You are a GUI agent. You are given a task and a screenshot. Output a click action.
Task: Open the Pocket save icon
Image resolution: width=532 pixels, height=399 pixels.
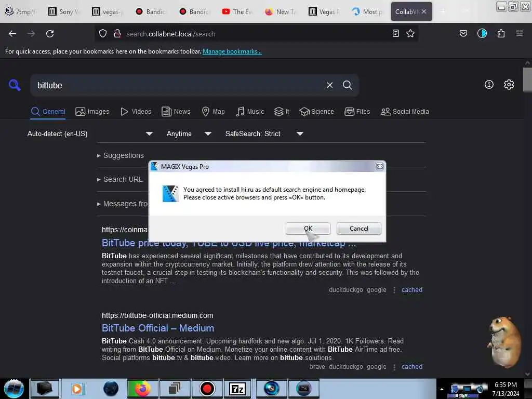(x=463, y=33)
